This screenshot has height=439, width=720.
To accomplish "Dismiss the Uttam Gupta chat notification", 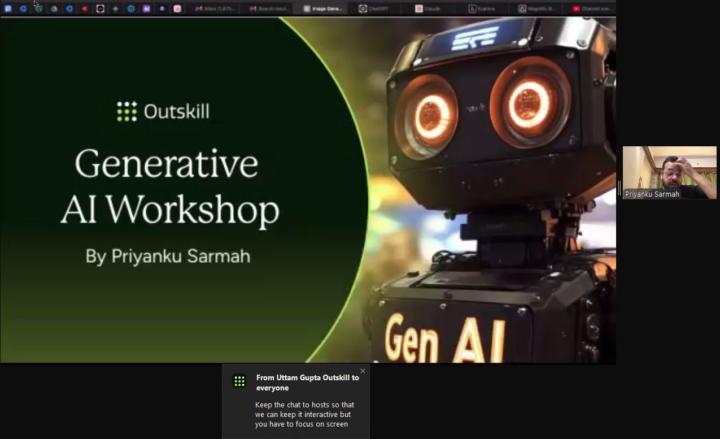I will [363, 371].
